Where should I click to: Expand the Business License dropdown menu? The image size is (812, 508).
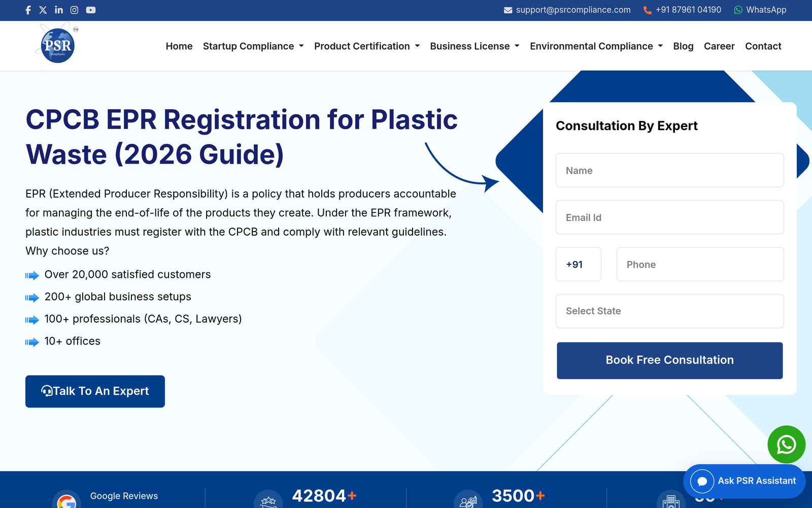click(475, 46)
